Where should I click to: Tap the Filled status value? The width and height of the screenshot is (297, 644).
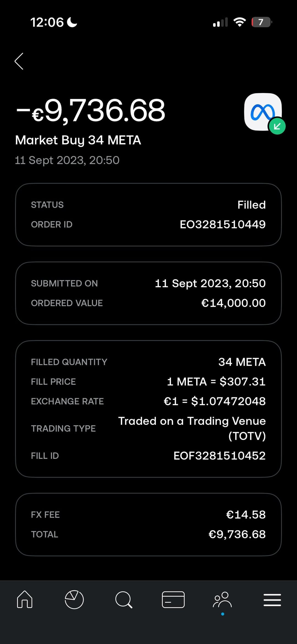(251, 205)
